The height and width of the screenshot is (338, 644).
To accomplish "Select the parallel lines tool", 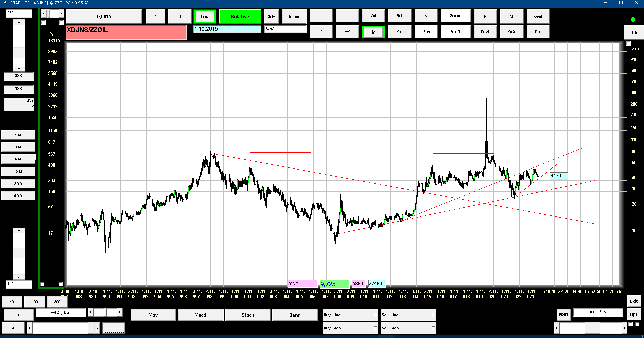I will pyautogui.click(x=426, y=16).
